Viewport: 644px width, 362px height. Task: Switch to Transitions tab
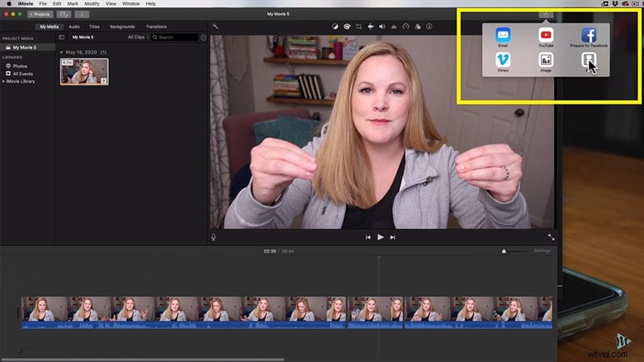[156, 27]
